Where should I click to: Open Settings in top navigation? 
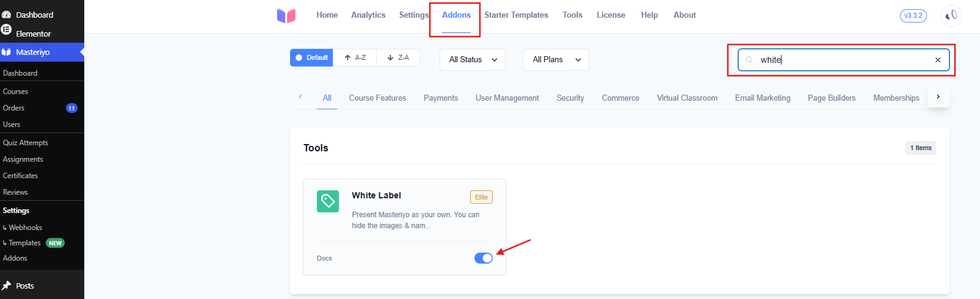(414, 15)
